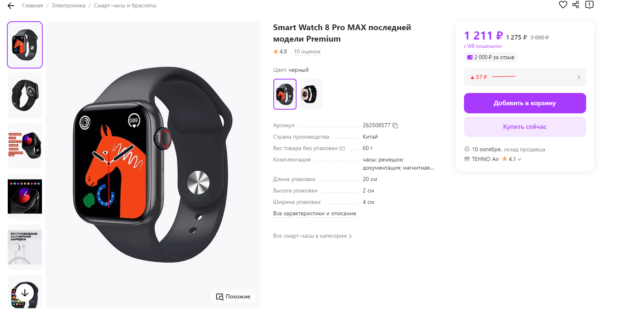Click Добавить в корзину button
Screen dimensions: 644x318
525,103
